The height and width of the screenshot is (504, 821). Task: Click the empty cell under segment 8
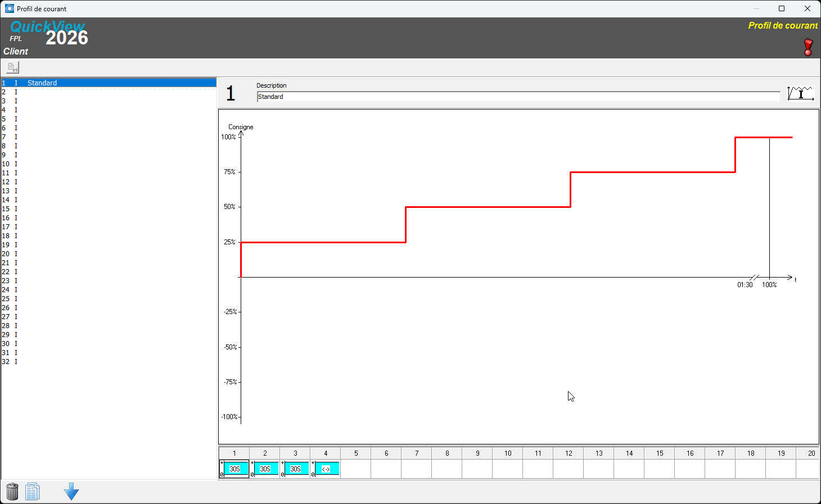click(447, 469)
